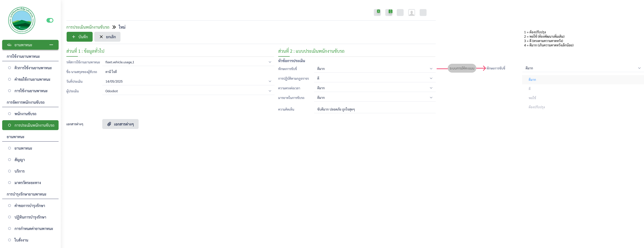
Task: Click the X icon on ยกเลิก button
Action: click(x=101, y=37)
